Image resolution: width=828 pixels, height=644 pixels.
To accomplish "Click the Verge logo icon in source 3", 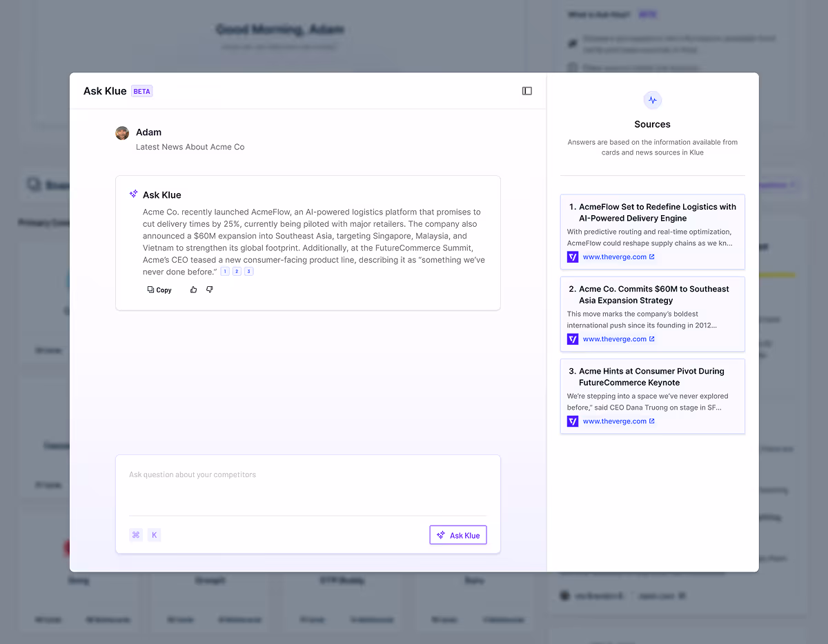I will pyautogui.click(x=573, y=421).
